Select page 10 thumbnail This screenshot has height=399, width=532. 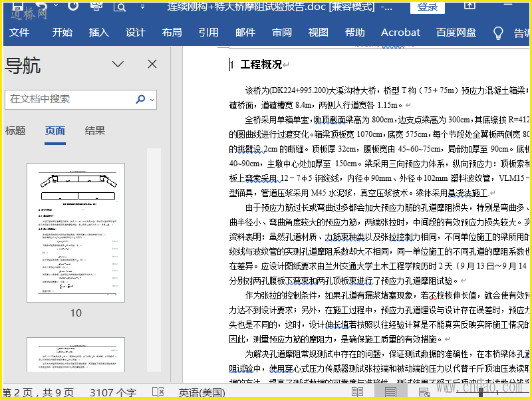(x=75, y=233)
